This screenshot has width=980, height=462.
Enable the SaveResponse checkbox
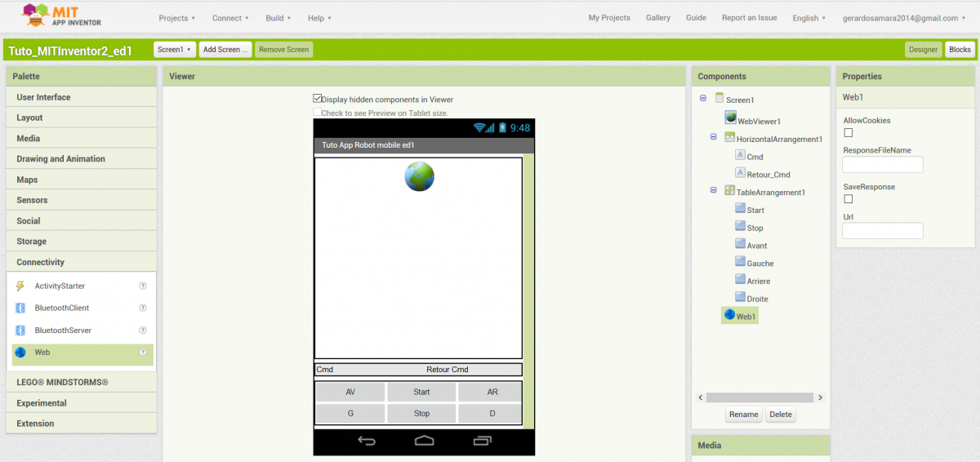tap(849, 198)
